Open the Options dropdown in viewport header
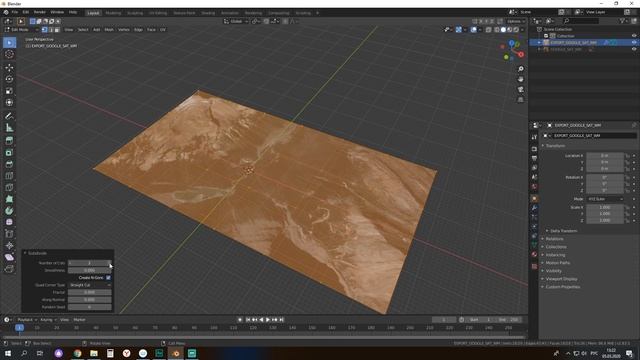The width and height of the screenshot is (640, 360). click(x=516, y=21)
